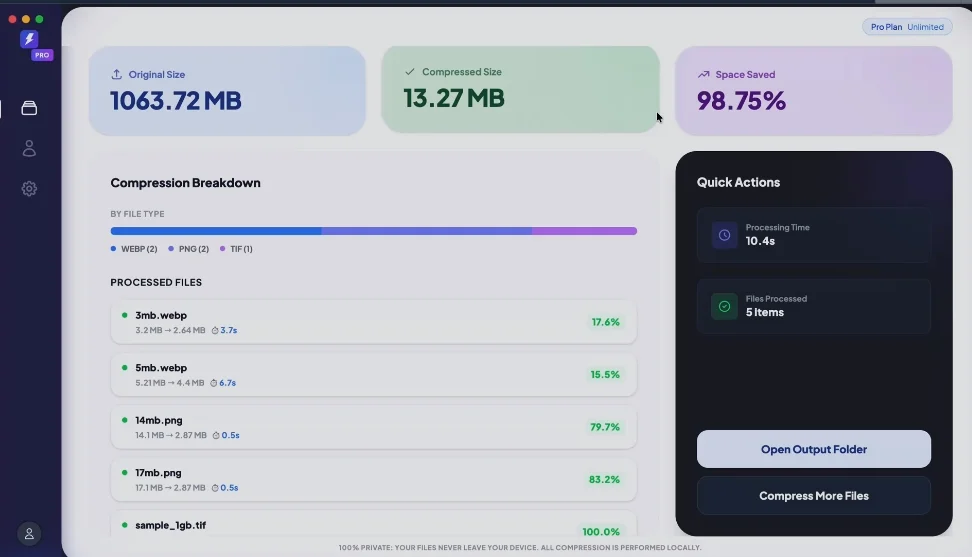972x557 pixels.
Task: Click the 13.27 MB compressed size value
Action: [454, 98]
